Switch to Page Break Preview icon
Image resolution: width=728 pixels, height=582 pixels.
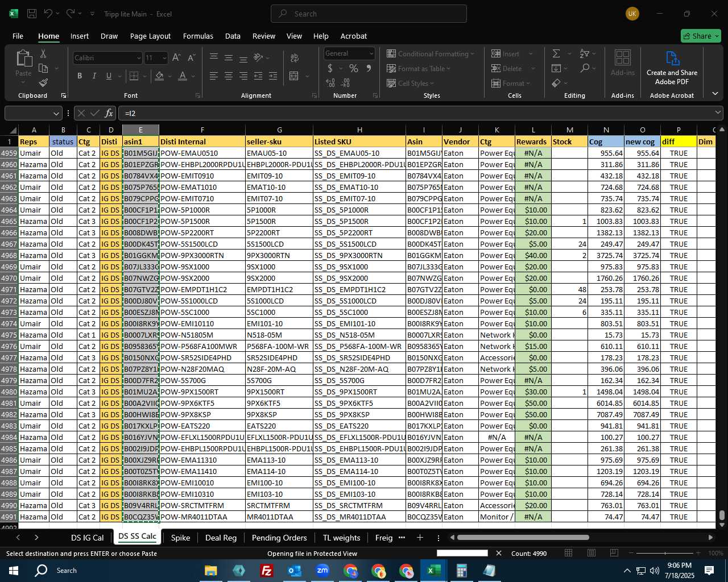click(614, 553)
